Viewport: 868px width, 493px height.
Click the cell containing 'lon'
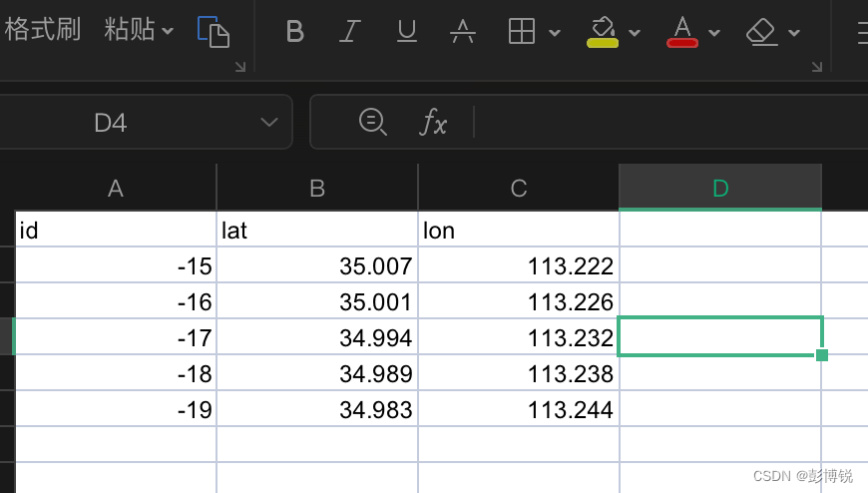click(519, 230)
